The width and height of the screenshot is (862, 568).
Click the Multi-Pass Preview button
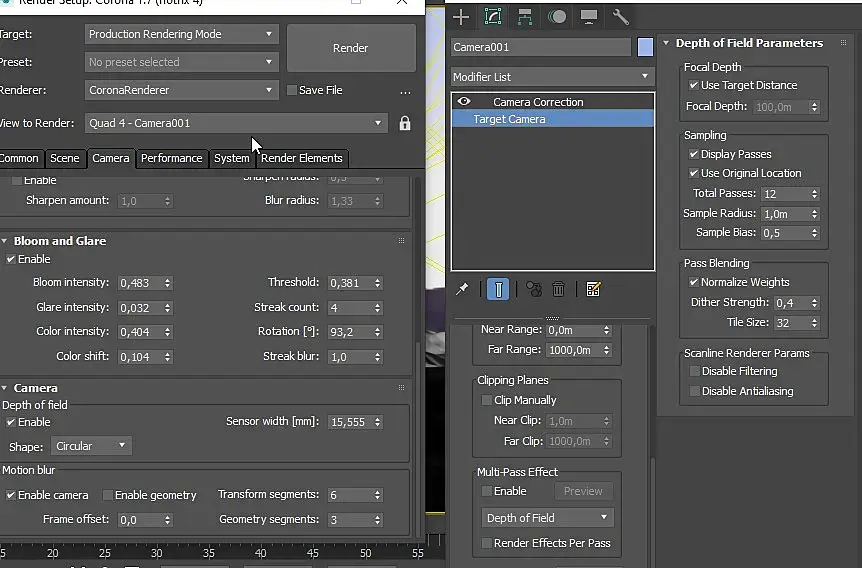click(583, 491)
